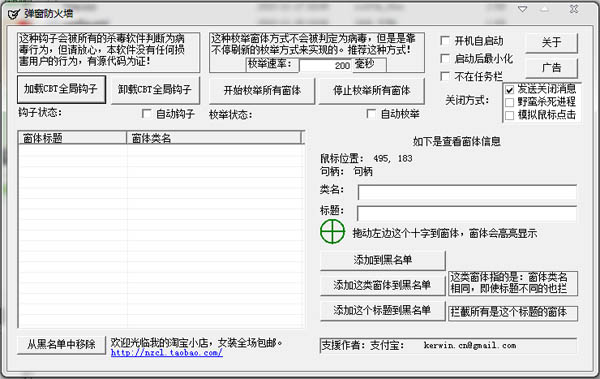Click the 窗体标题 column header

(72, 138)
